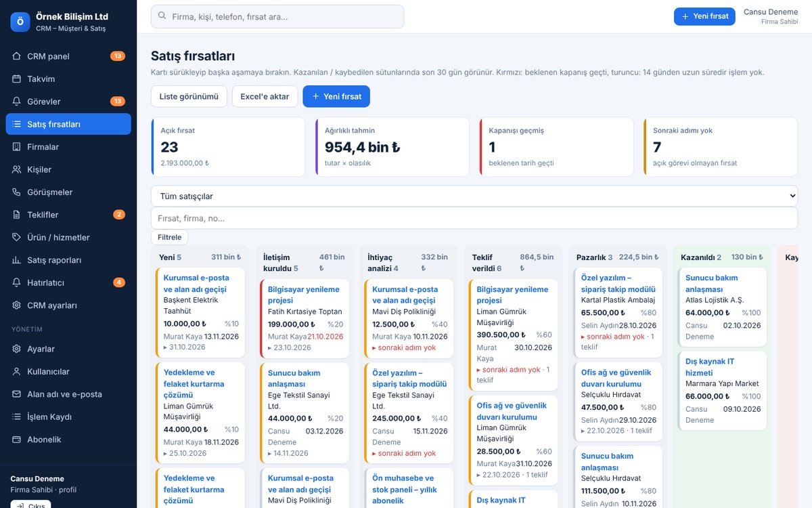Open Özel yazılım Kartal Plastik Ambalaj card

(618, 312)
